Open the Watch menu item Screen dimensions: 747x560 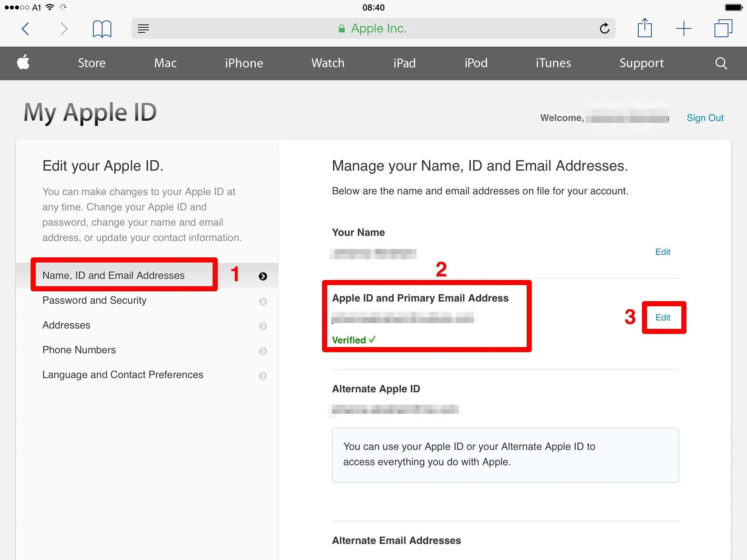tap(328, 63)
